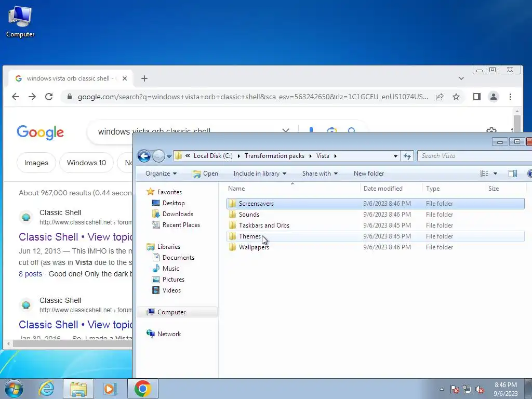Toggle the Chrome side panel icon

[477, 97]
